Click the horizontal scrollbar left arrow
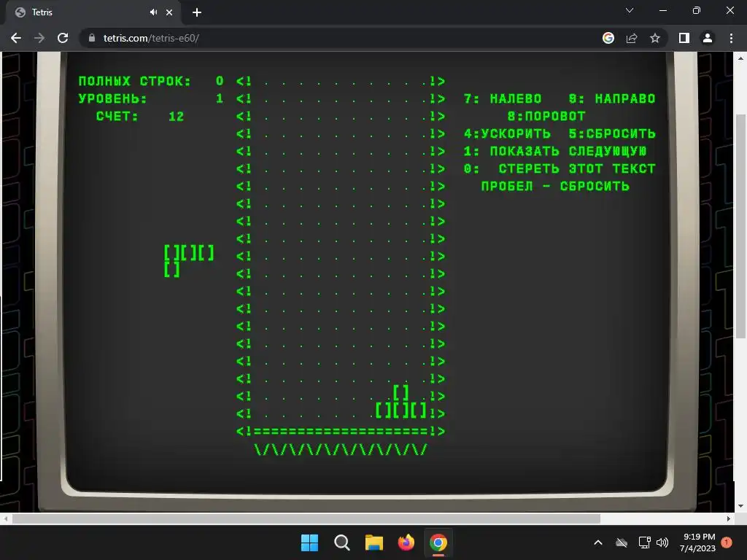The image size is (747, 560). coord(5,518)
